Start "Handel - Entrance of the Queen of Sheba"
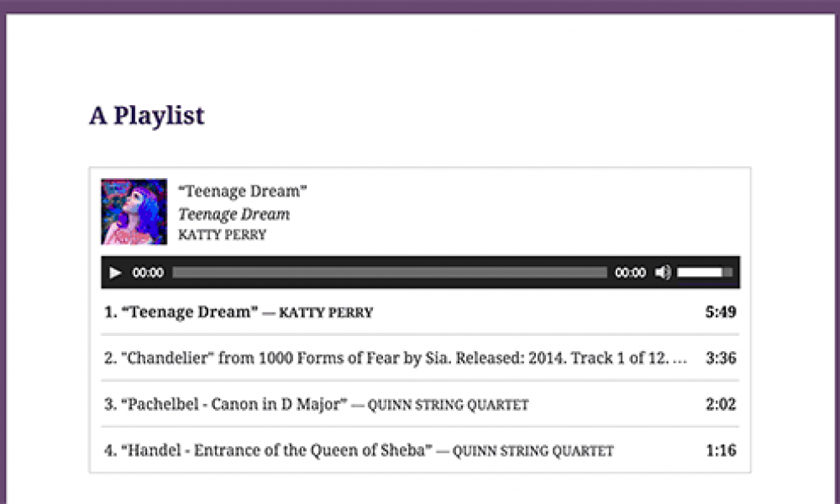The height and width of the screenshot is (504, 840). 276,450
